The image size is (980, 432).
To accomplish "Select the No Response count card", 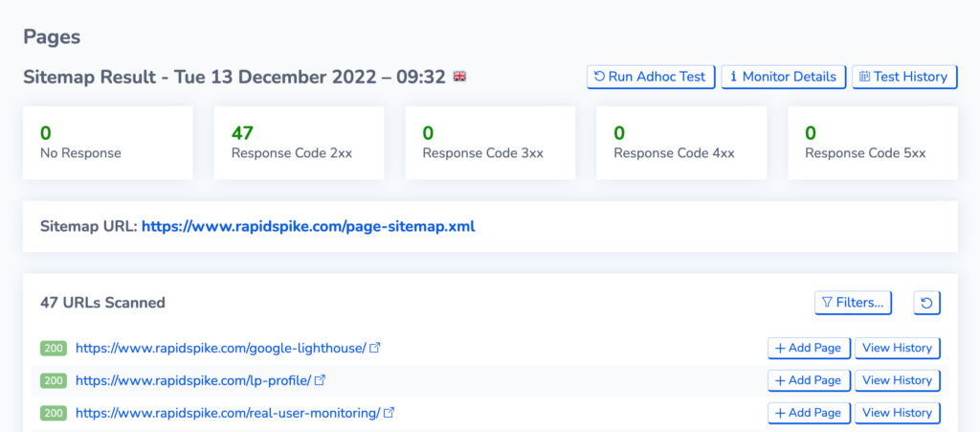I will point(107,143).
